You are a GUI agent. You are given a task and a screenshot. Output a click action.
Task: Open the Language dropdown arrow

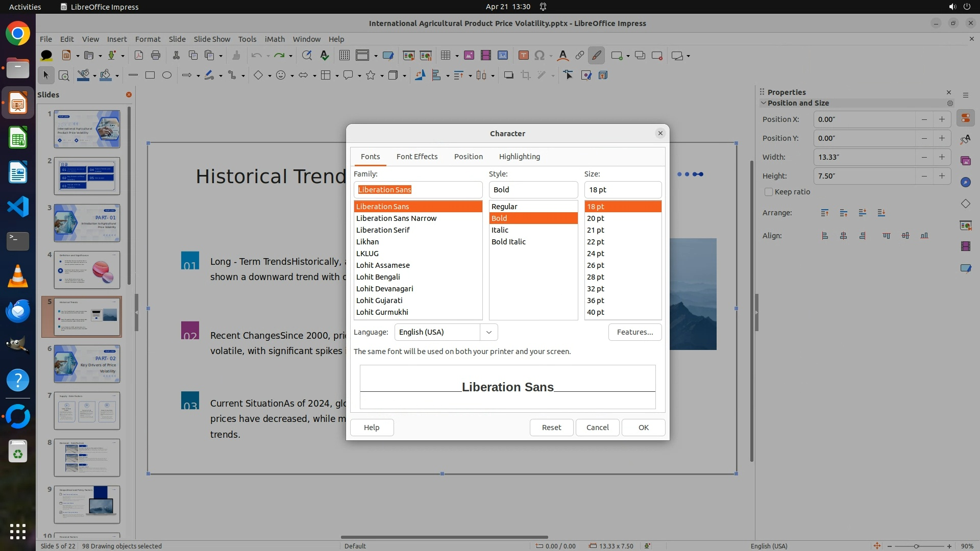488,332
